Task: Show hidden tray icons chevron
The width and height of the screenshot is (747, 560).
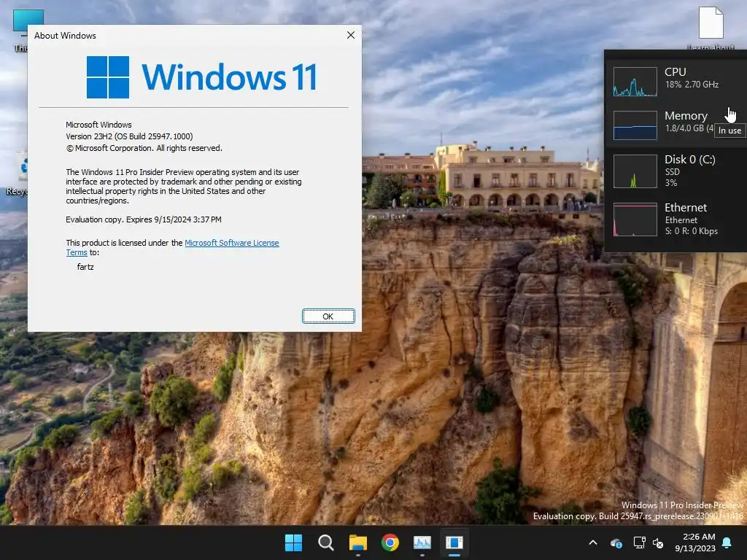Action: coord(593,542)
